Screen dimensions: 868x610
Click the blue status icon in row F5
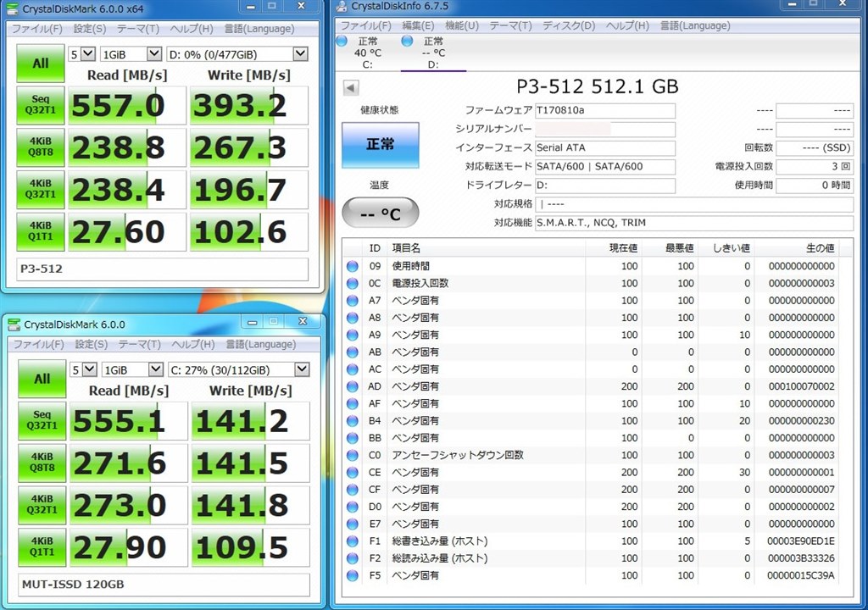tap(352, 575)
